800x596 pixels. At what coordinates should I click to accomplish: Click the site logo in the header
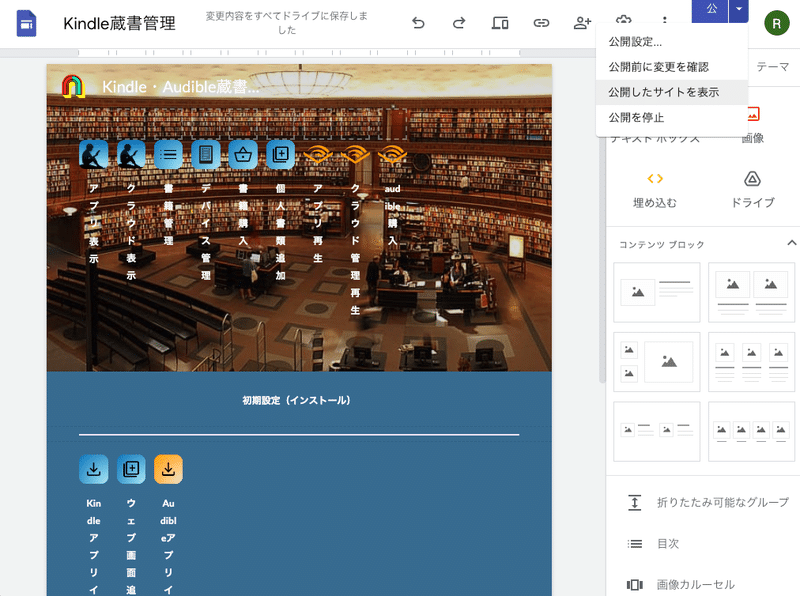pos(73,87)
